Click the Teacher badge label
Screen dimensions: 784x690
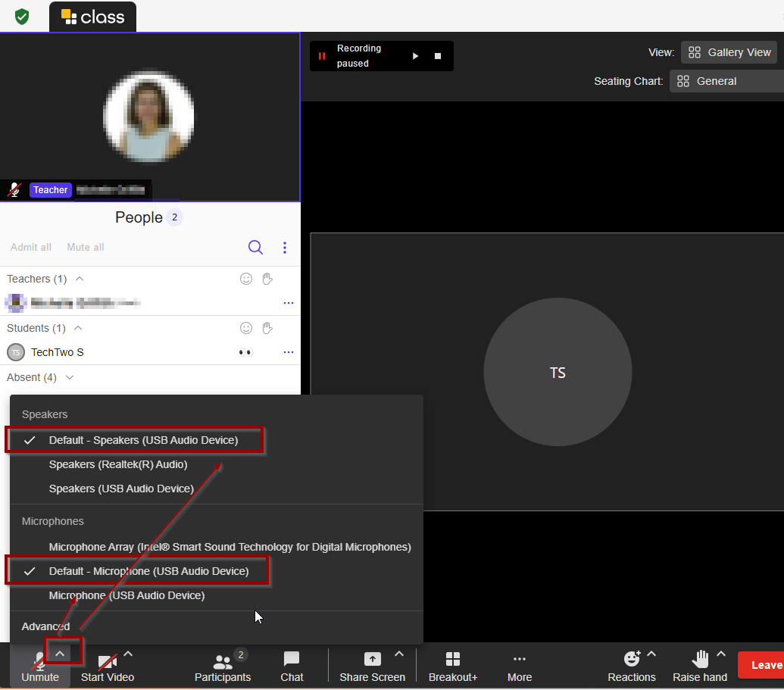click(51, 190)
